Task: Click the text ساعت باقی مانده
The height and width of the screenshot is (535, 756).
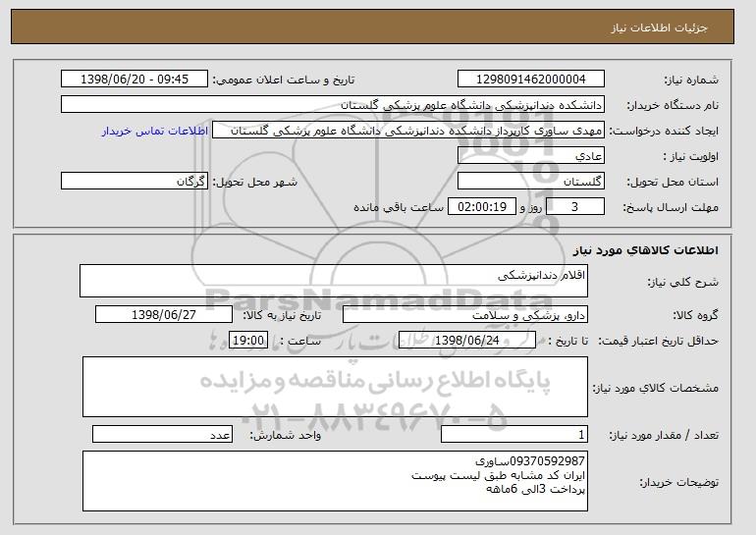Action: pos(399,207)
